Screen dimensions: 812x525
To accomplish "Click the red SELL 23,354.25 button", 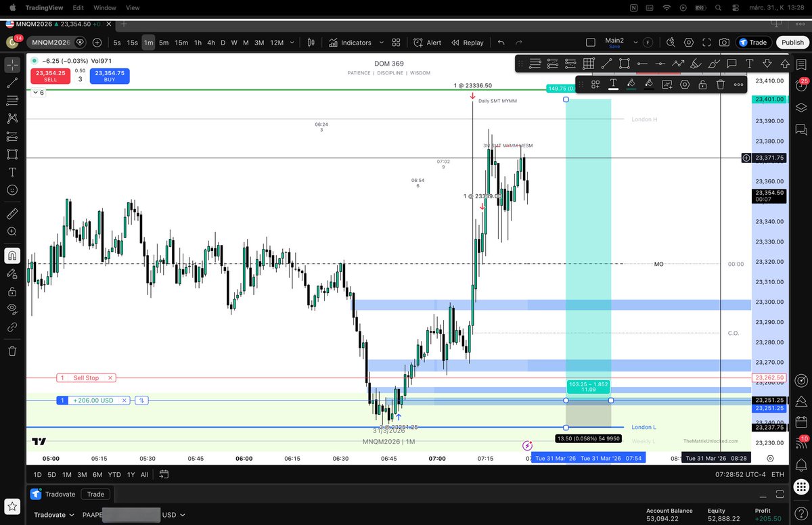I will coord(51,76).
